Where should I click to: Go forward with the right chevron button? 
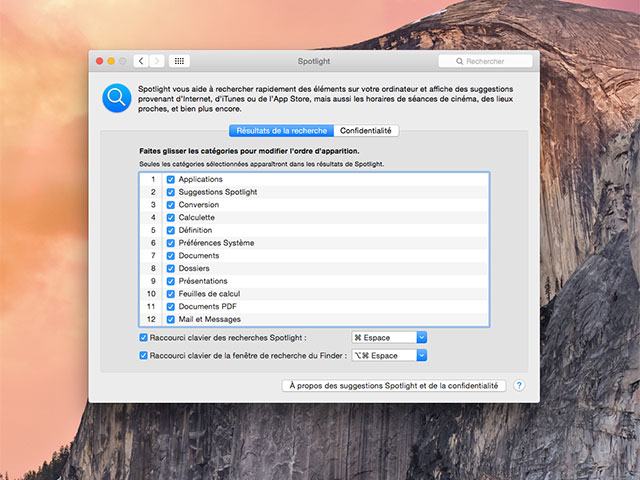(x=157, y=61)
